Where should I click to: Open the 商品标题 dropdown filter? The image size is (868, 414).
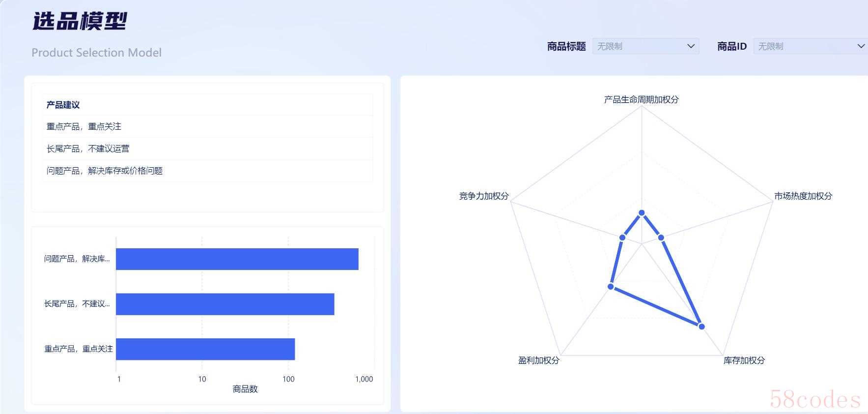(x=645, y=46)
